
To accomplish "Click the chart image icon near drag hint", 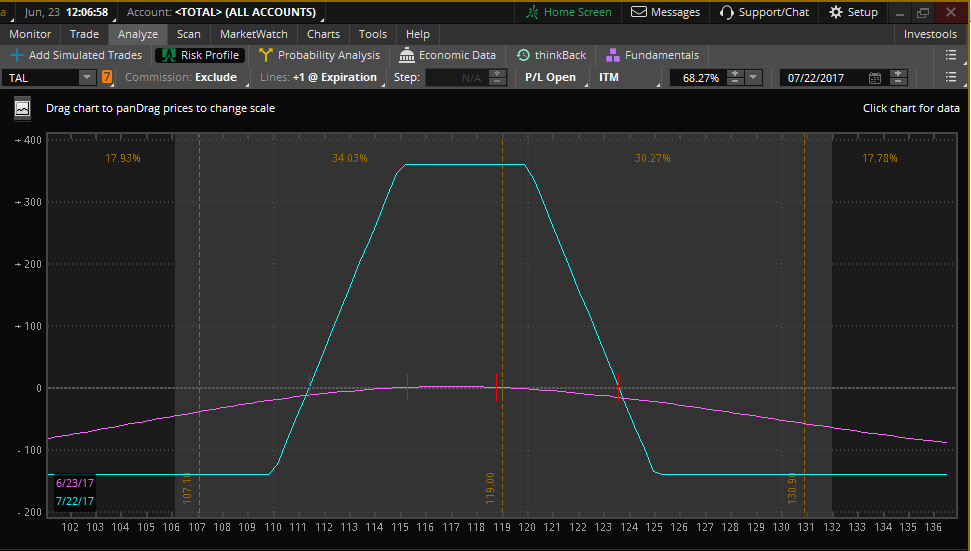I will pyautogui.click(x=22, y=108).
